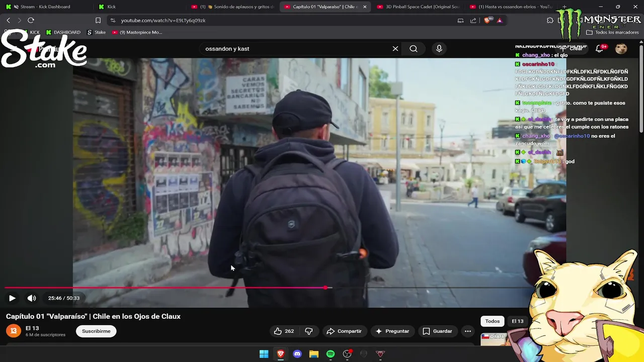The height and width of the screenshot is (362, 644).
Task: Open more actions three-dot menu
Action: pyautogui.click(x=468, y=331)
